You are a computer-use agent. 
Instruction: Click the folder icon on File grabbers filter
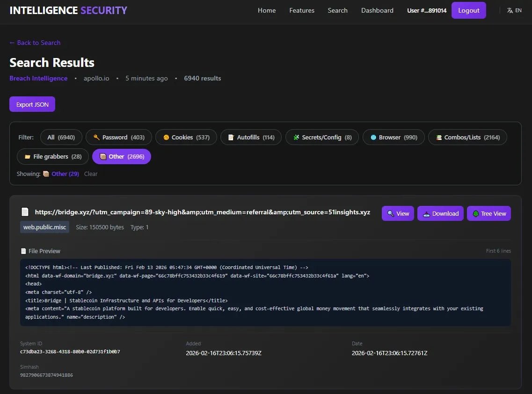27,156
